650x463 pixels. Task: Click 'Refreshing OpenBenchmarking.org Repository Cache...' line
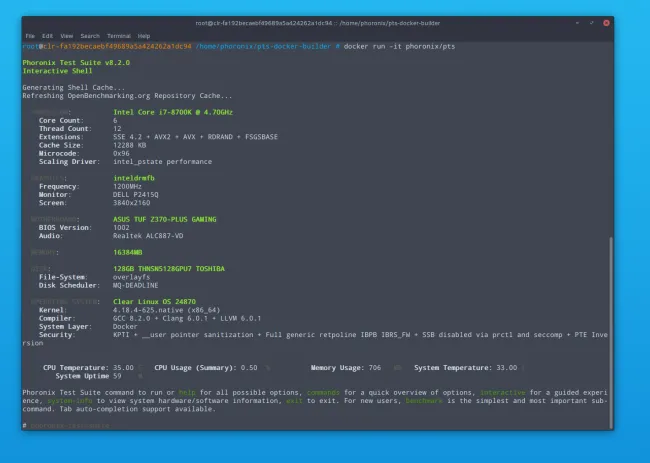pyautogui.click(x=127, y=96)
